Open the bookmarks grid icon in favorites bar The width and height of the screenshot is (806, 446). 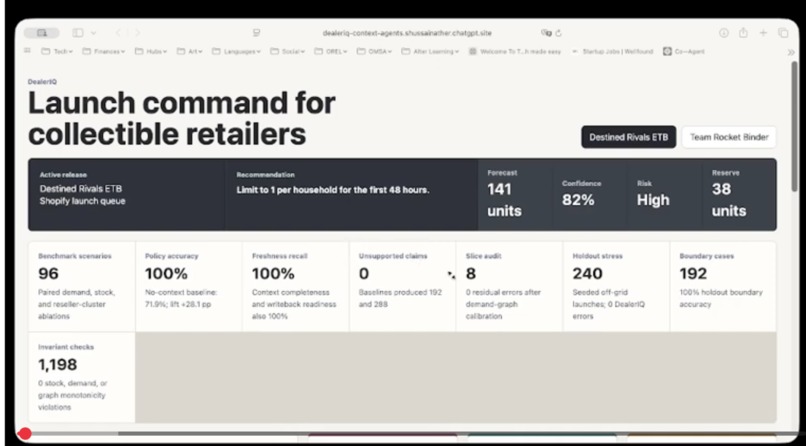[28, 51]
